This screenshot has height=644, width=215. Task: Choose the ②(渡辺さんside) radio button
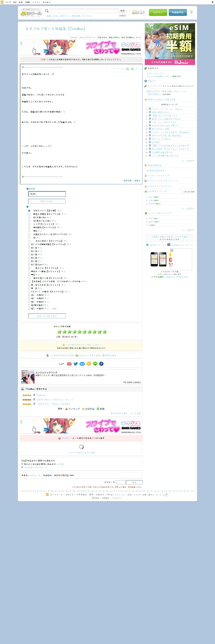29,221
